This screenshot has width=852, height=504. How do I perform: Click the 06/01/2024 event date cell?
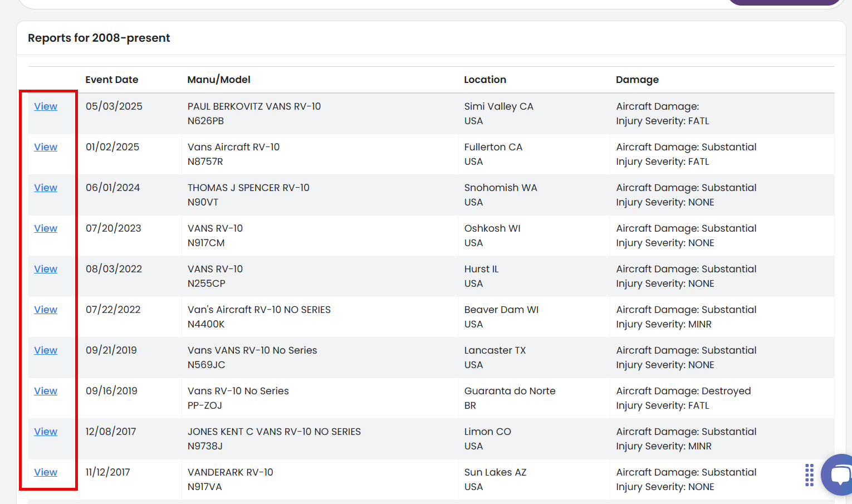pyautogui.click(x=113, y=188)
